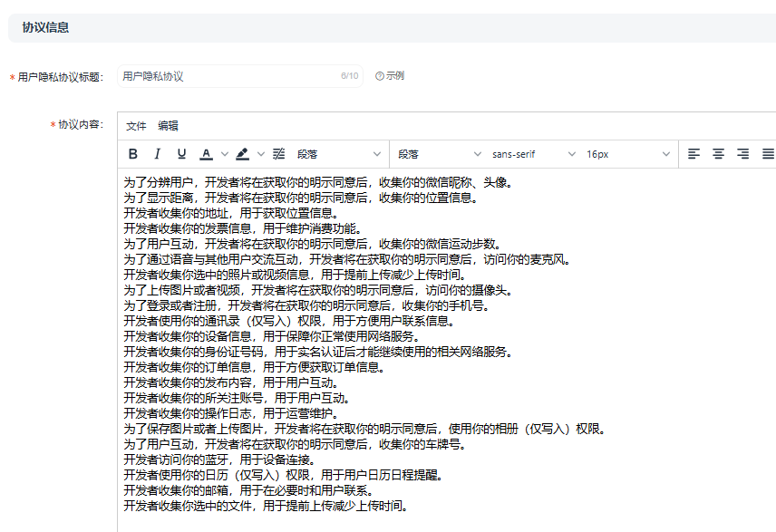Expand the text color picker arrow
The width and height of the screenshot is (776, 532).
225,154
